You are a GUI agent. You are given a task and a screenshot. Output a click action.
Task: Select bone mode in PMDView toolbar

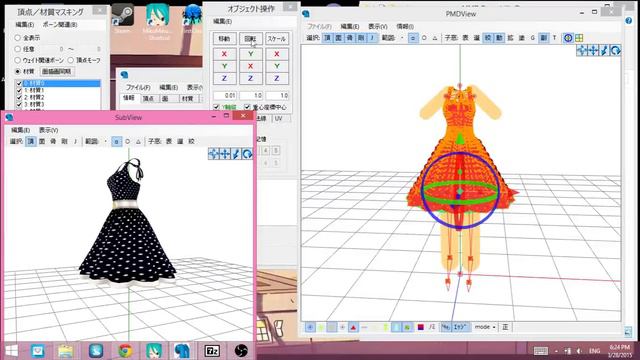coord(350,38)
